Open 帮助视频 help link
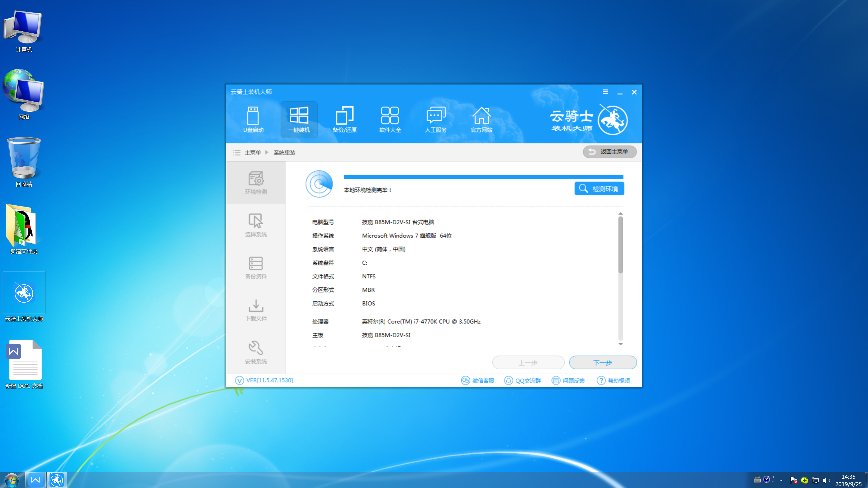This screenshot has width=868, height=488. 613,380
